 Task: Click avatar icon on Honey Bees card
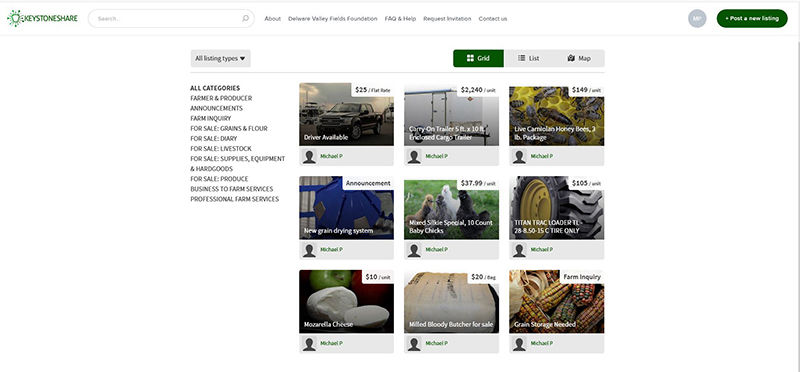tap(519, 157)
